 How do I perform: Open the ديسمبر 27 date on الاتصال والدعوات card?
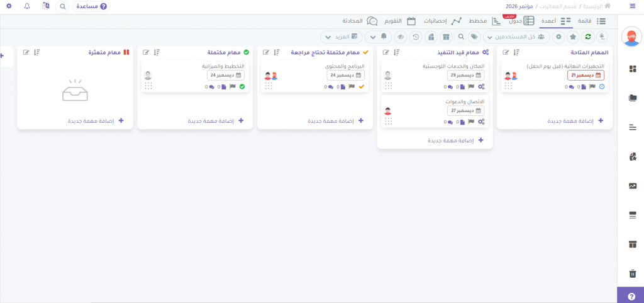pos(465,111)
